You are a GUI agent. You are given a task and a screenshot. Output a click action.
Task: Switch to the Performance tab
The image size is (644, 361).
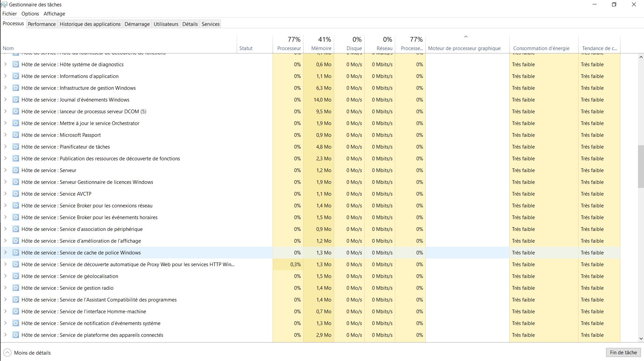click(x=42, y=24)
